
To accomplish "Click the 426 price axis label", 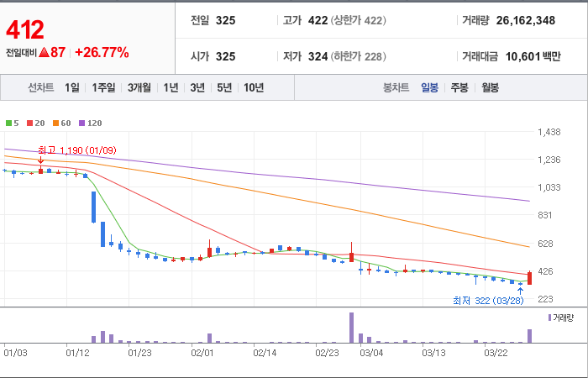I will pyautogui.click(x=545, y=271).
